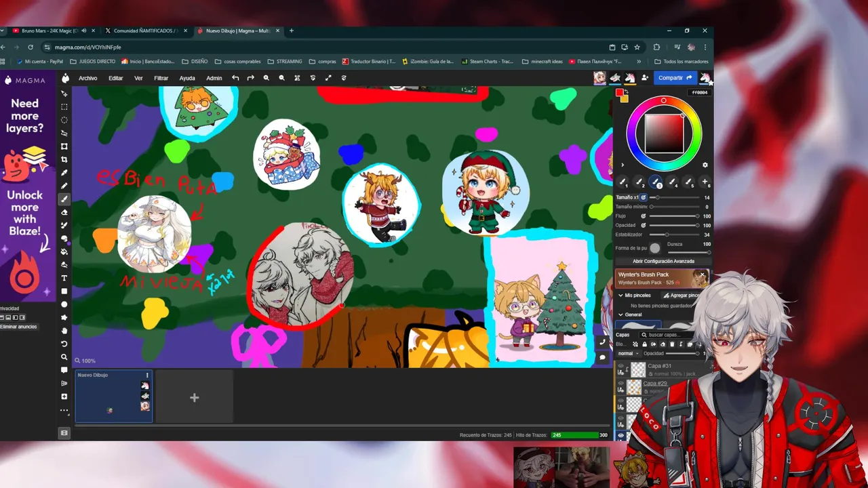Select the rectangular selection tool
The width and height of the screenshot is (868, 488).
[64, 107]
